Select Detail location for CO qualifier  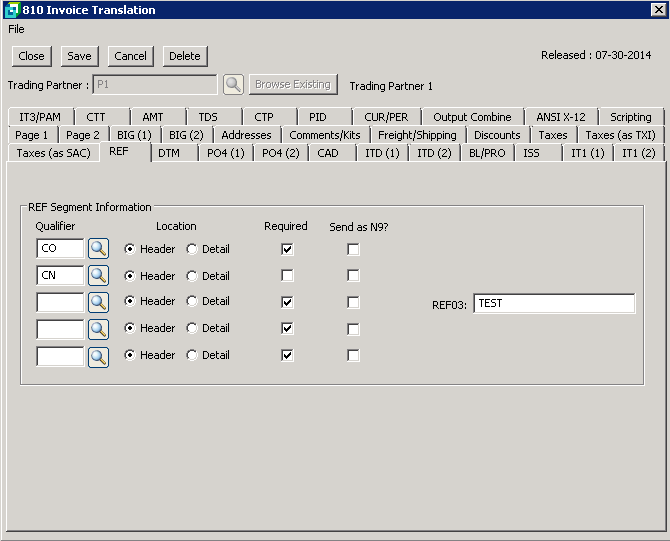tap(192, 249)
